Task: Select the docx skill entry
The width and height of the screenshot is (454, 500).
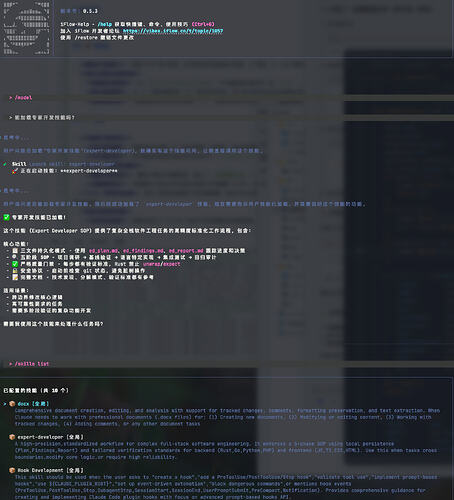Action: click(33, 404)
